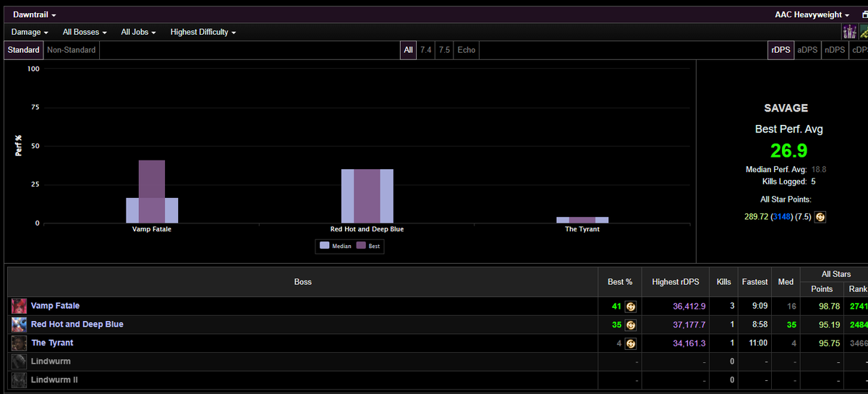Viewport: 868px width, 394px height.
Task: Open the Highest Difficulty dropdown
Action: point(203,32)
